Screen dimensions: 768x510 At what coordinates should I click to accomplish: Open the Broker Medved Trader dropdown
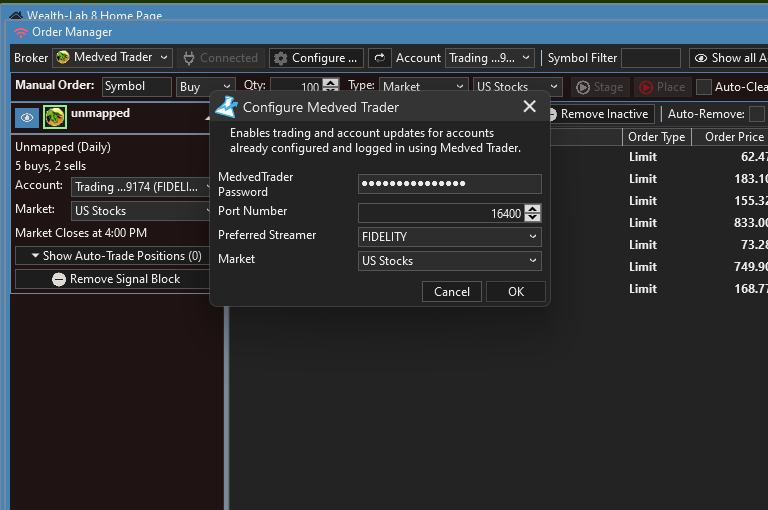[x=113, y=58]
